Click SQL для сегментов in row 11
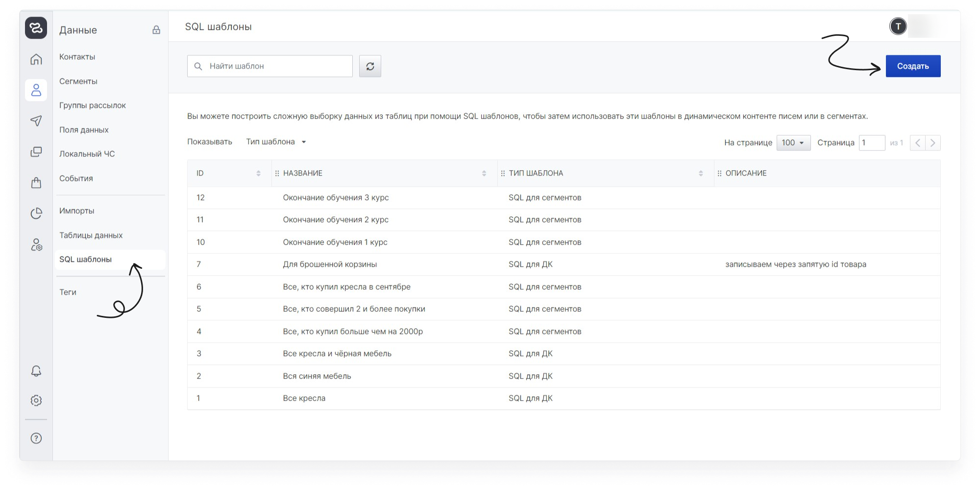The width and height of the screenshot is (980, 490). click(545, 220)
